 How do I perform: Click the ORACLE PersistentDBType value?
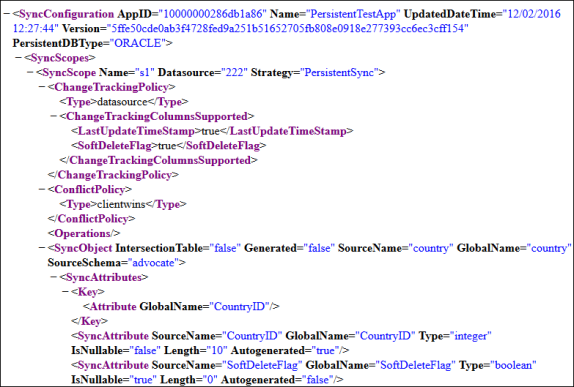click(138, 43)
